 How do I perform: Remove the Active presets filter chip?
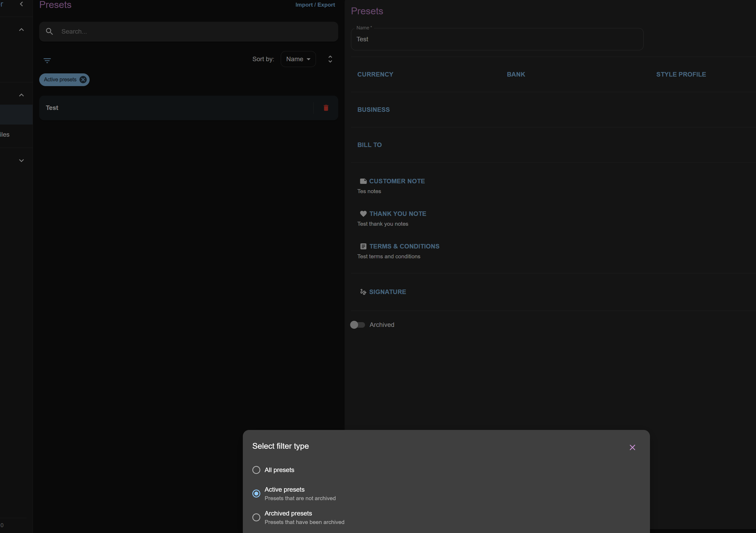point(83,80)
